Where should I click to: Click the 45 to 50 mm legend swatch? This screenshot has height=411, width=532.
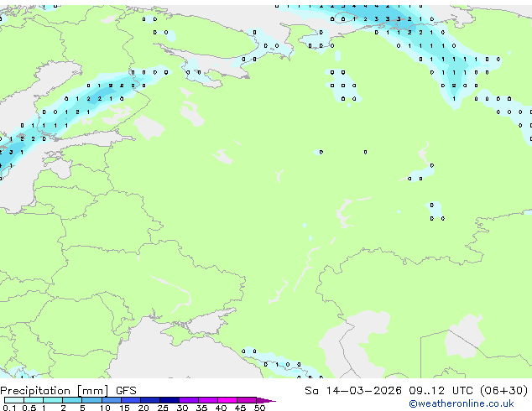(x=247, y=400)
